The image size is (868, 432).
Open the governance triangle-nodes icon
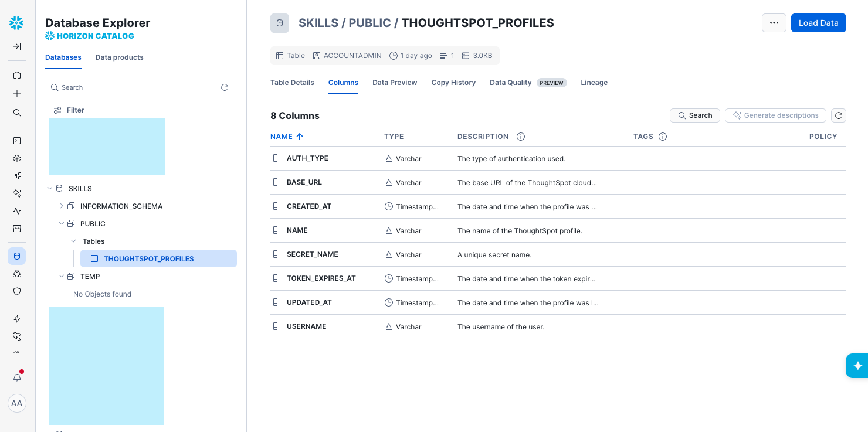(x=17, y=274)
